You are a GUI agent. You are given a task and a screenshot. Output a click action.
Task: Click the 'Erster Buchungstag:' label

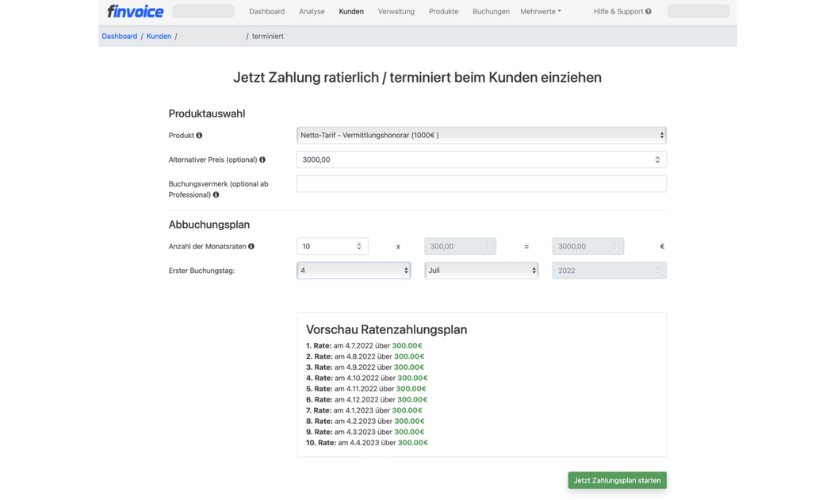(202, 271)
